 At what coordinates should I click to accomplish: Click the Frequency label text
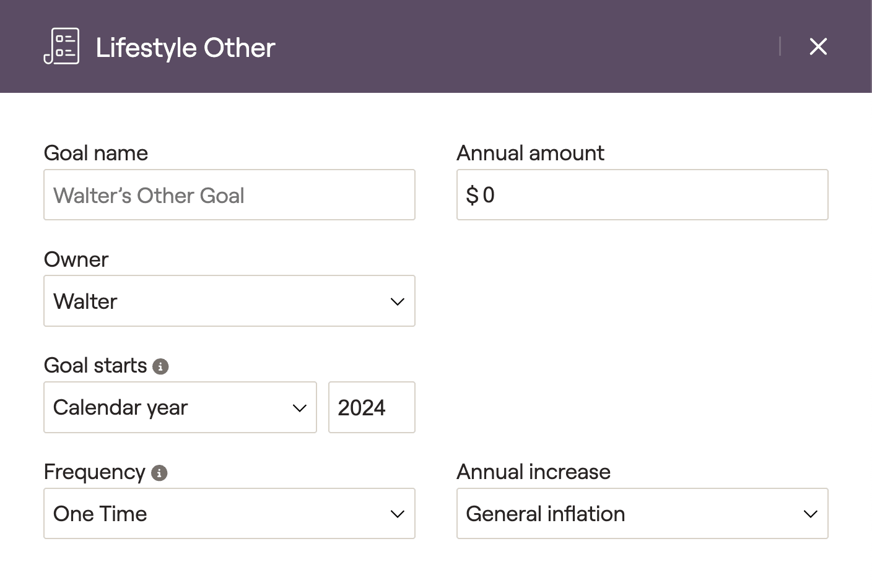(95, 472)
